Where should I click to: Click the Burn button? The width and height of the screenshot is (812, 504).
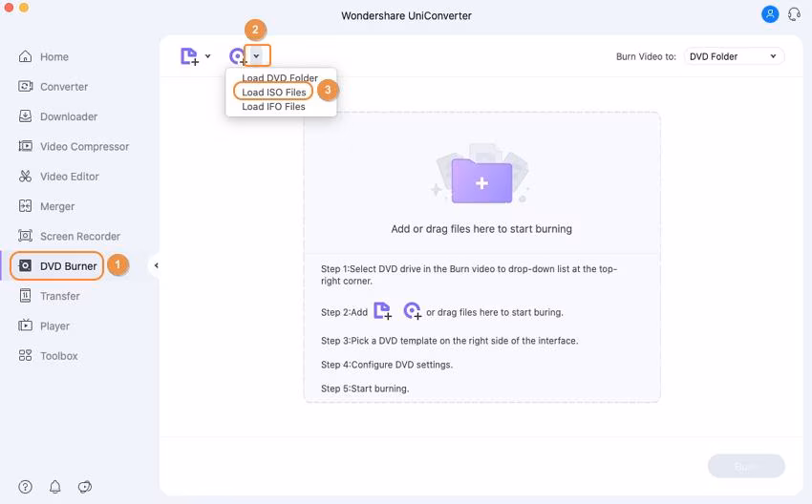click(746, 466)
